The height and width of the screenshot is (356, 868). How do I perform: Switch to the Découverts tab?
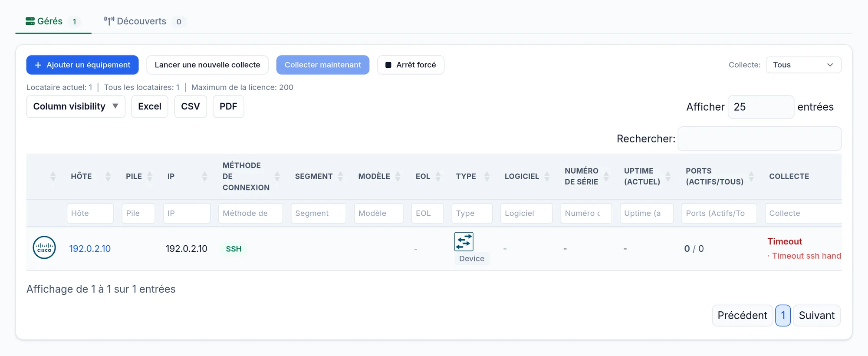click(x=145, y=21)
